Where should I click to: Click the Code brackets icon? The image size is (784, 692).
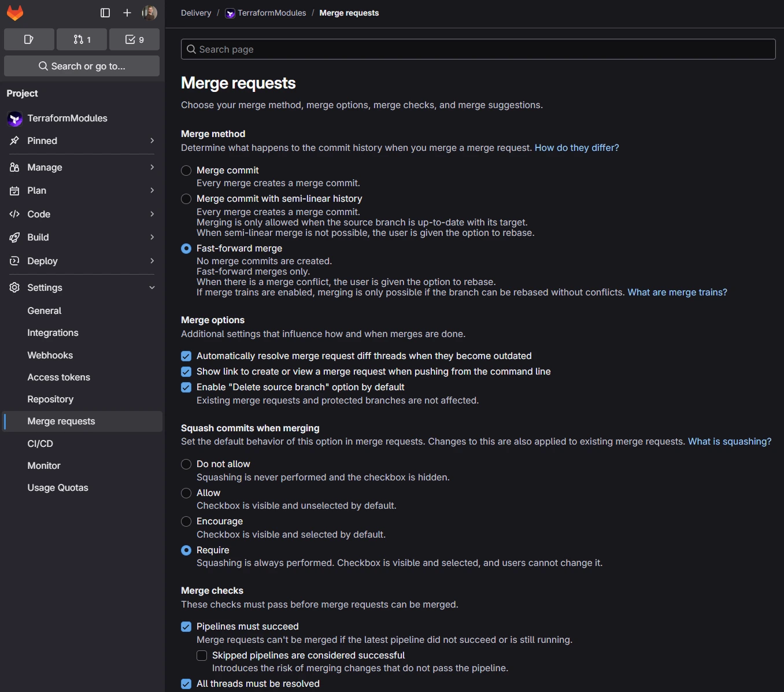pos(14,214)
